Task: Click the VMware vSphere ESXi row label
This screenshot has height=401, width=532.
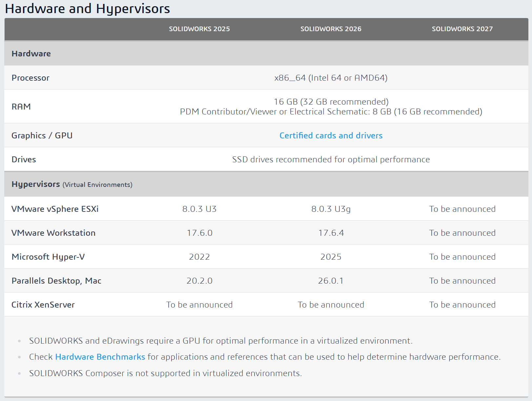Action: point(55,209)
